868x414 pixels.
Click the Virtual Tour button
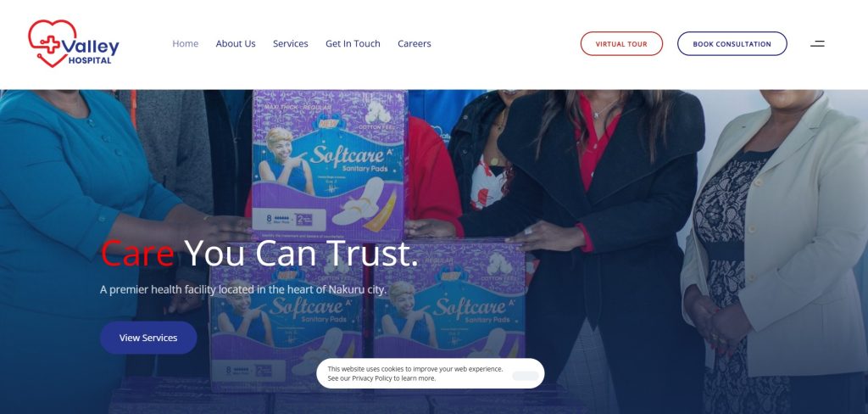(621, 44)
